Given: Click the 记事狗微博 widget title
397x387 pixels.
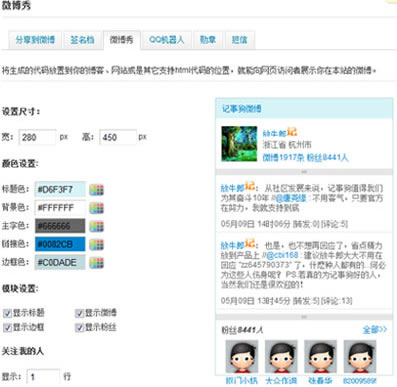Looking at the screenshot, I should pos(242,109).
